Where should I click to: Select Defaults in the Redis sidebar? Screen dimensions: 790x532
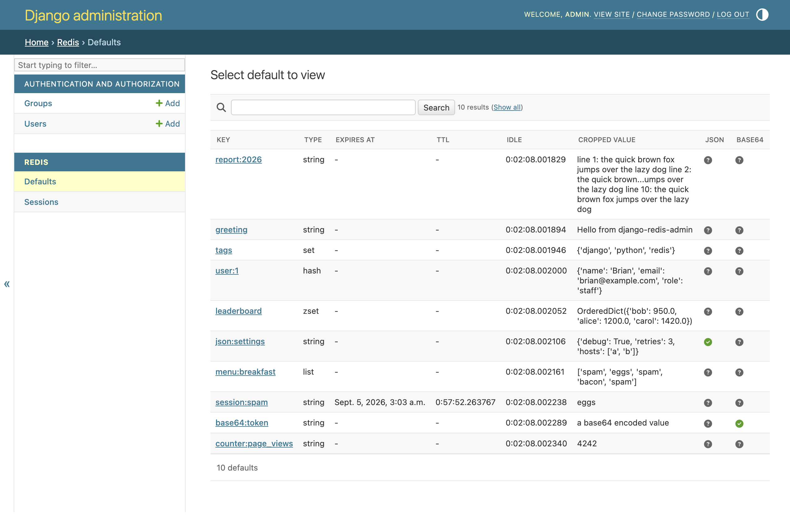coord(40,181)
